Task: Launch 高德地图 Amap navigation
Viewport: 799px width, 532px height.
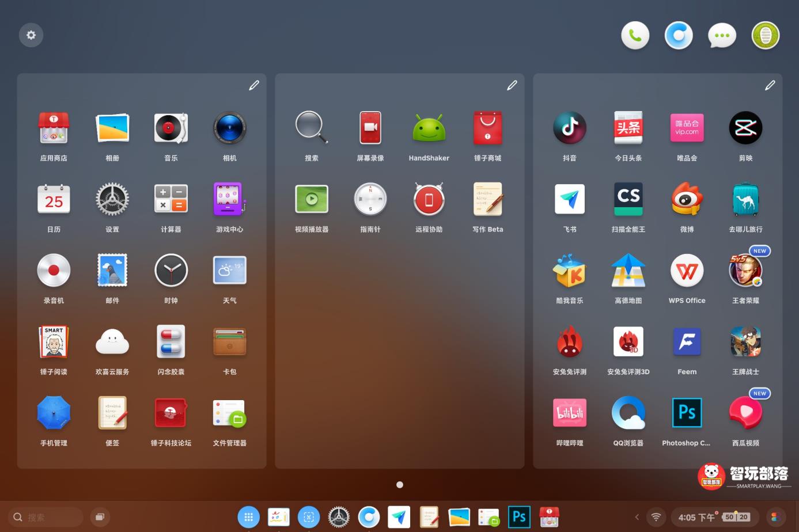Action: tap(628, 271)
